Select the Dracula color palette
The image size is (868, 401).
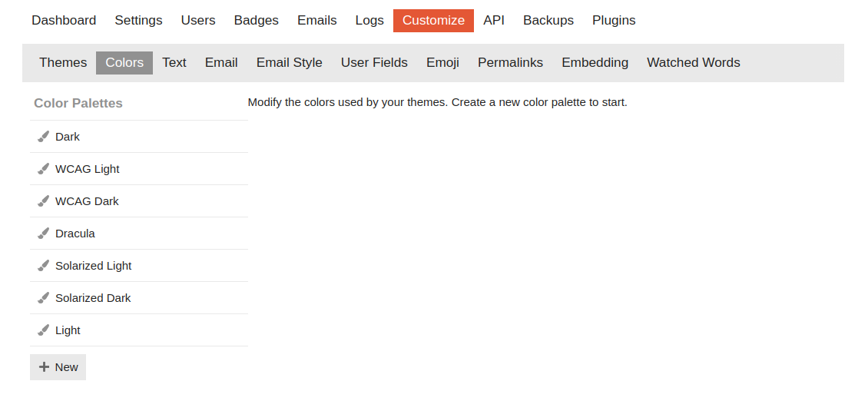(75, 234)
